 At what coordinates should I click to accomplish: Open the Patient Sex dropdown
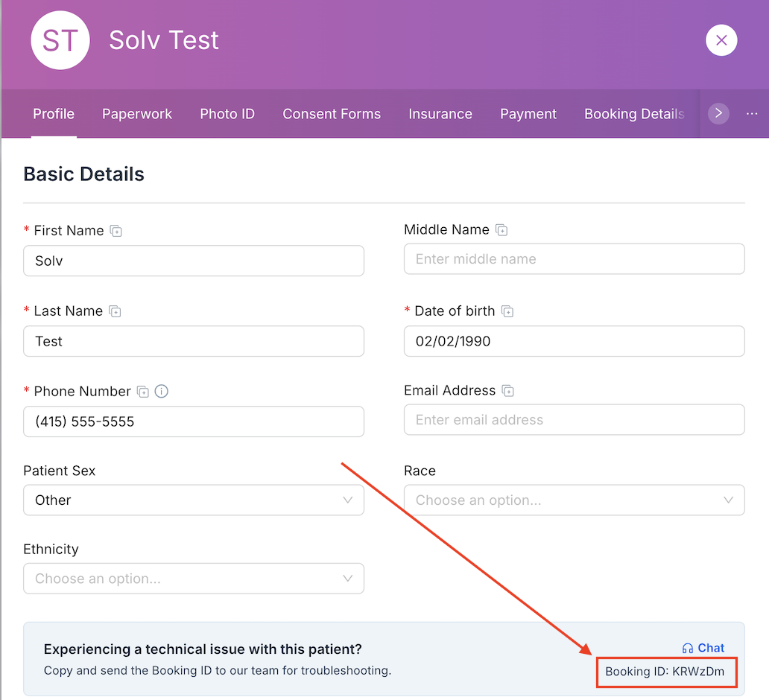(194, 500)
